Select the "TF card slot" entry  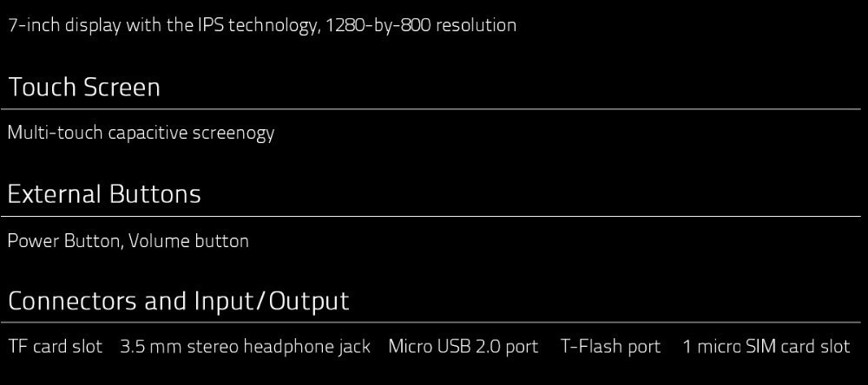[55, 347]
